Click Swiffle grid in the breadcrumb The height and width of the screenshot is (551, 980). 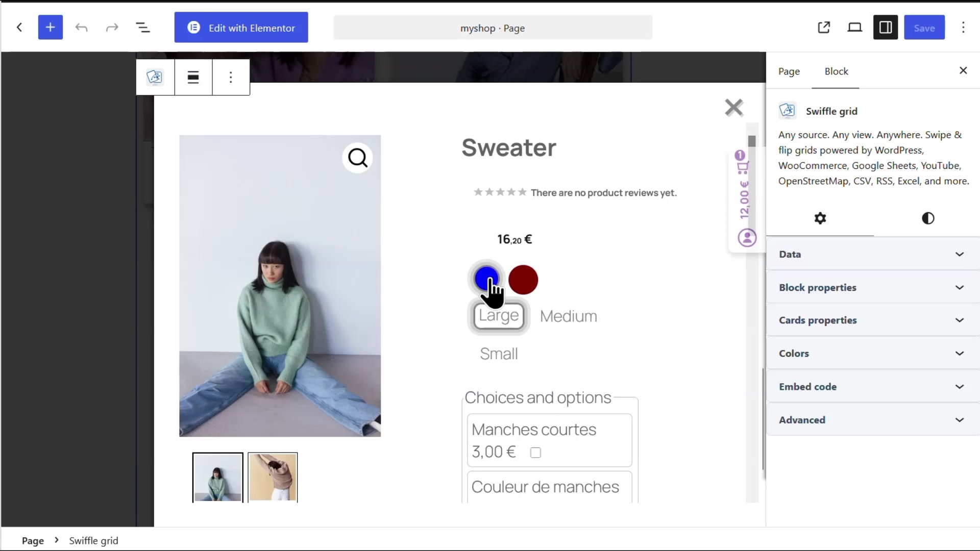(93, 541)
